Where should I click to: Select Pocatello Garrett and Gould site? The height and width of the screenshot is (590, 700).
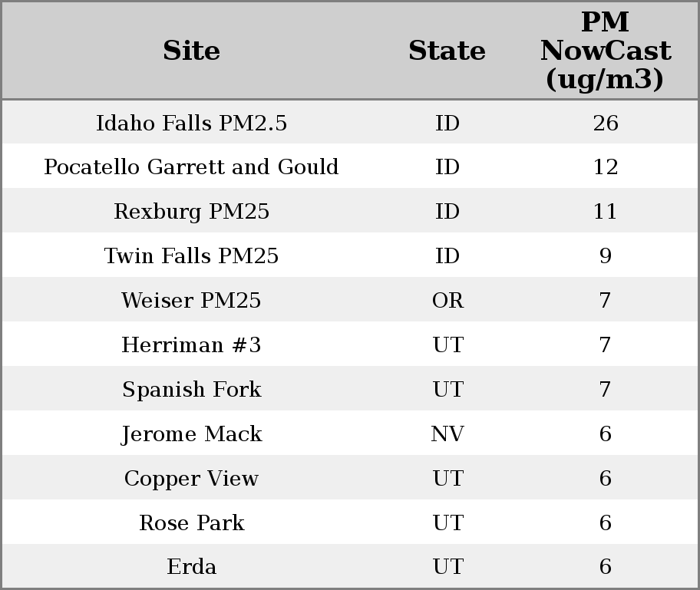coord(191,167)
